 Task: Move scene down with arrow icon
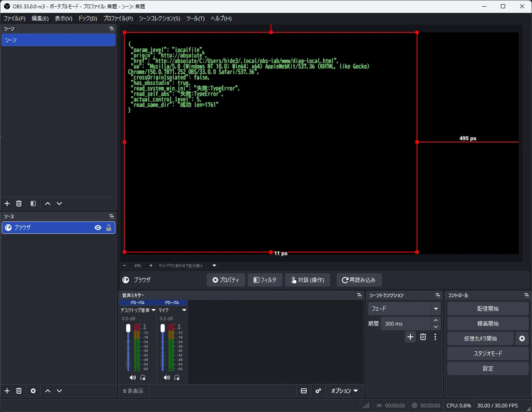coord(59,204)
